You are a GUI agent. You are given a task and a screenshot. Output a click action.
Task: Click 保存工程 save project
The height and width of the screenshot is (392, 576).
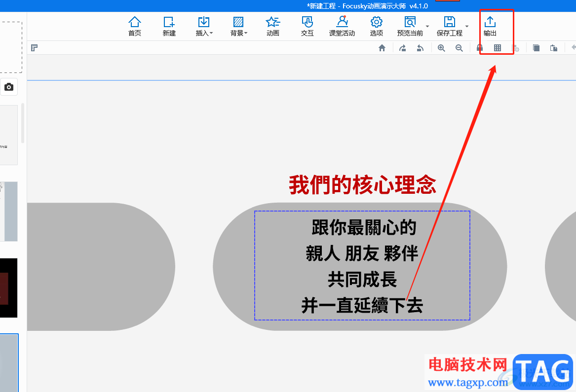pyautogui.click(x=449, y=26)
